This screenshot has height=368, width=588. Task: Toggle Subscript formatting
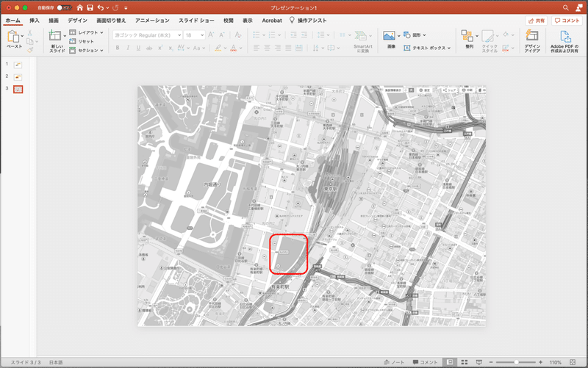click(x=171, y=48)
